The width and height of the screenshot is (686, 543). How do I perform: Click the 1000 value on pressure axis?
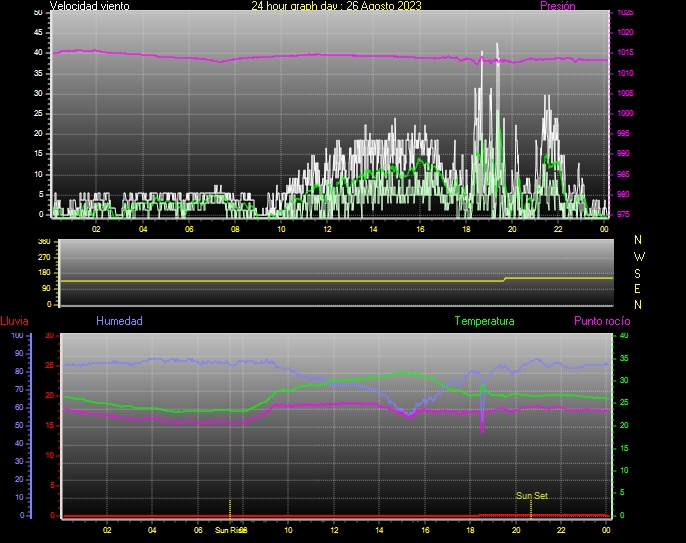click(x=625, y=113)
